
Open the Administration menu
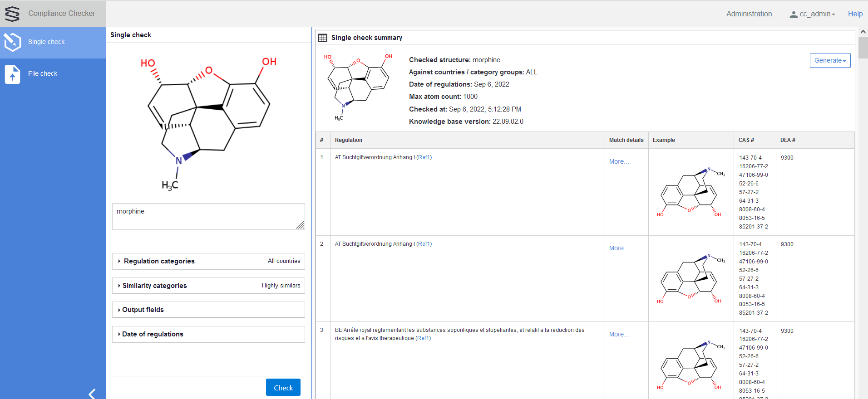749,14
